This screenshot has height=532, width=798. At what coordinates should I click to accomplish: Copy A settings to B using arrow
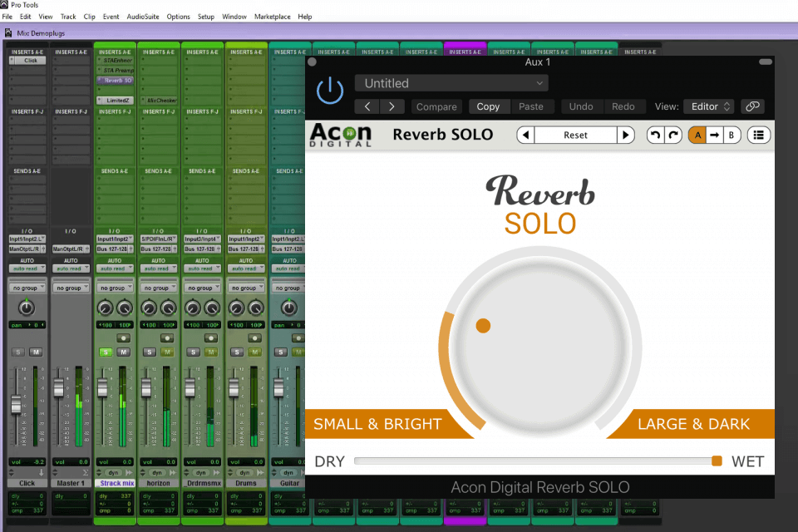714,135
